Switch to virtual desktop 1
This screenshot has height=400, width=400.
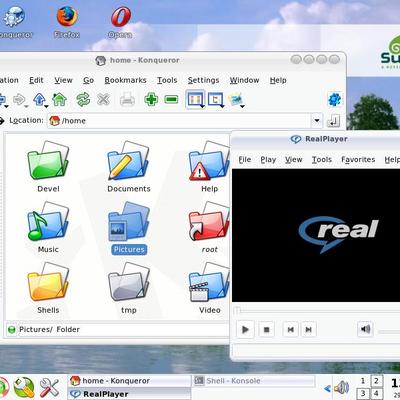tap(363, 381)
